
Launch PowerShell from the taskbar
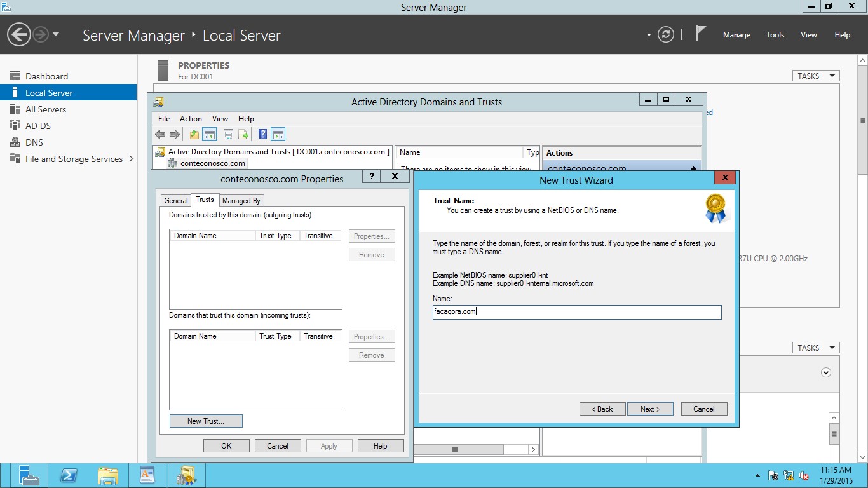pos(69,475)
